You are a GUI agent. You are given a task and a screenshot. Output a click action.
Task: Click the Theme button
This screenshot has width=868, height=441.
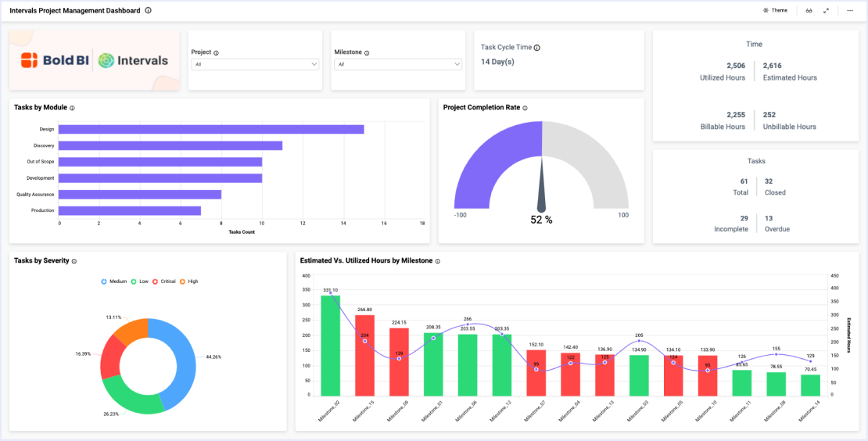[775, 11]
